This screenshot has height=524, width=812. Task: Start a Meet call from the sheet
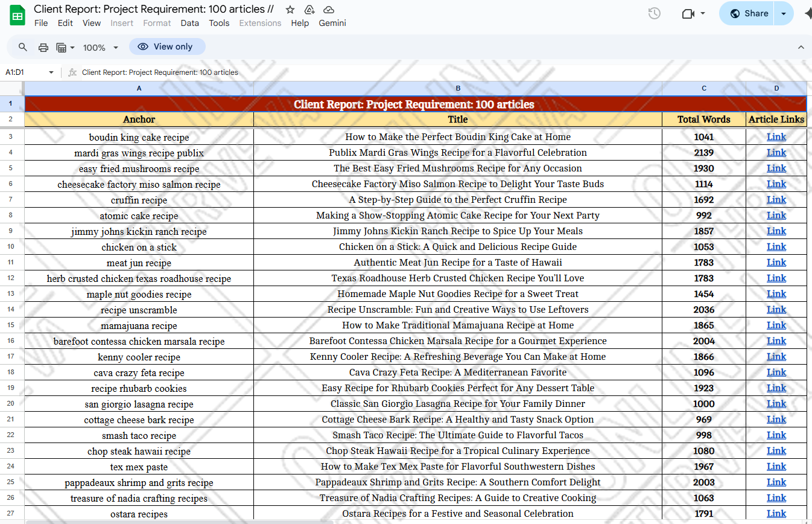click(x=688, y=13)
